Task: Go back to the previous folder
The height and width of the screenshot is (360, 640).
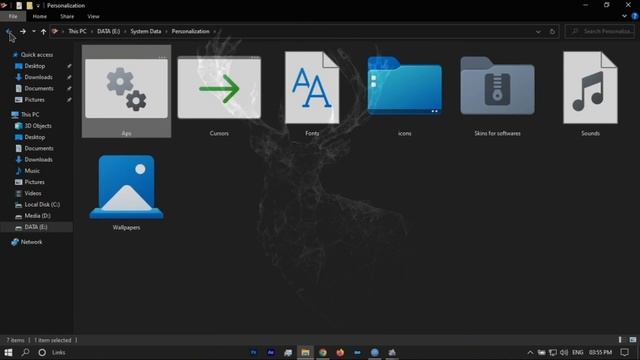Action: tap(8, 31)
